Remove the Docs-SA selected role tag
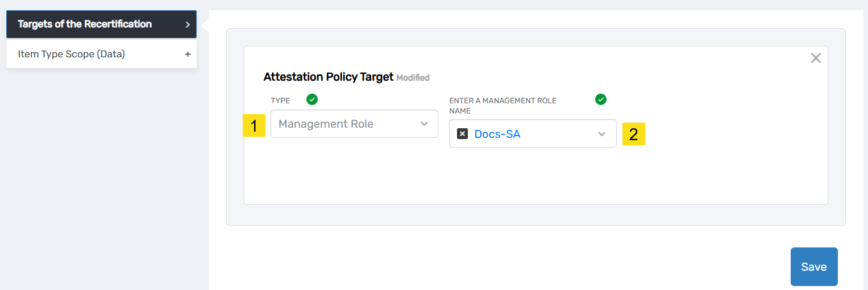Image resolution: width=868 pixels, height=290 pixels. click(x=463, y=134)
